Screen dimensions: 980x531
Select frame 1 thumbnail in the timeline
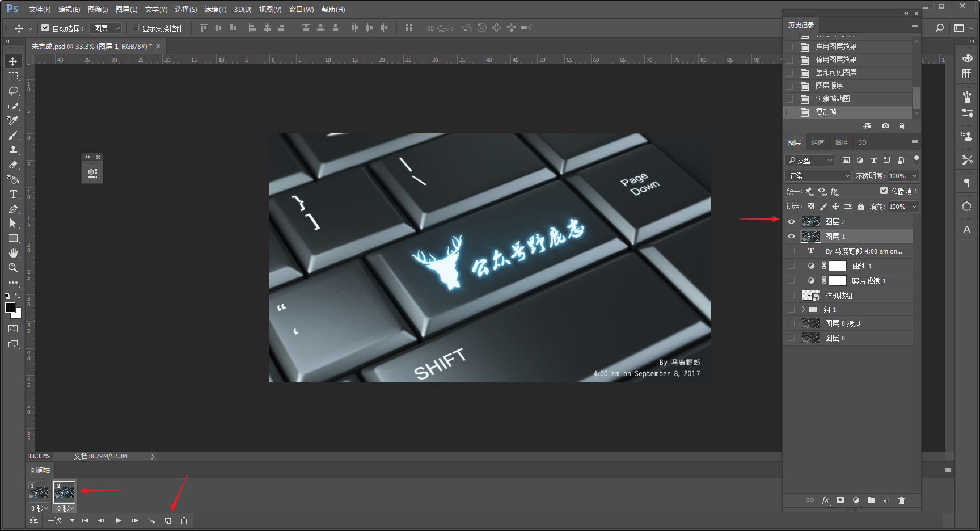pyautogui.click(x=38, y=492)
